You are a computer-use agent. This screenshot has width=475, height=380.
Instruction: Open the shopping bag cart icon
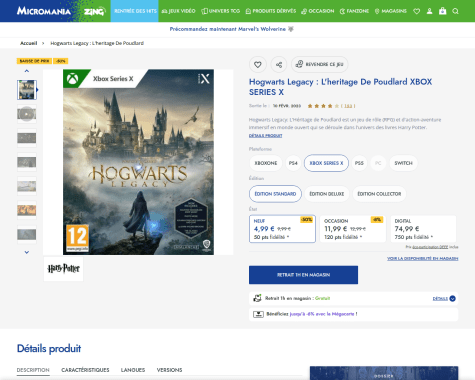(442, 11)
